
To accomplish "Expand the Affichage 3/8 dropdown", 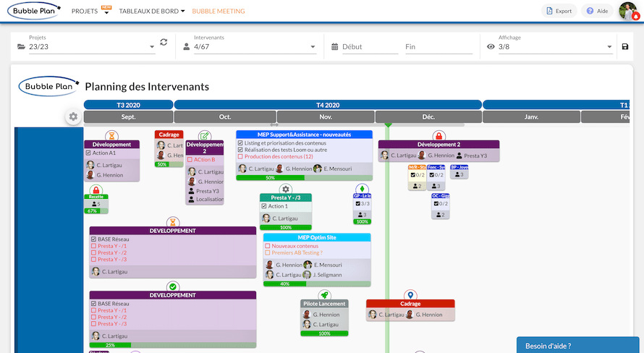I will coord(555,47).
